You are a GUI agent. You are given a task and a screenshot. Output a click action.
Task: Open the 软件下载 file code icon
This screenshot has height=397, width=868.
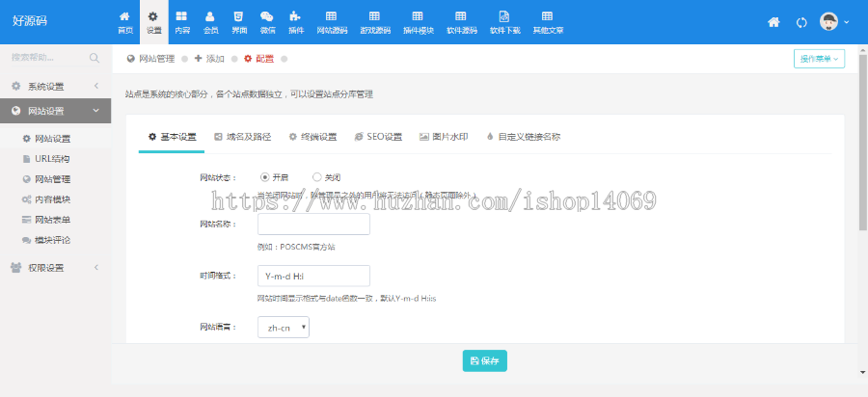point(504,16)
